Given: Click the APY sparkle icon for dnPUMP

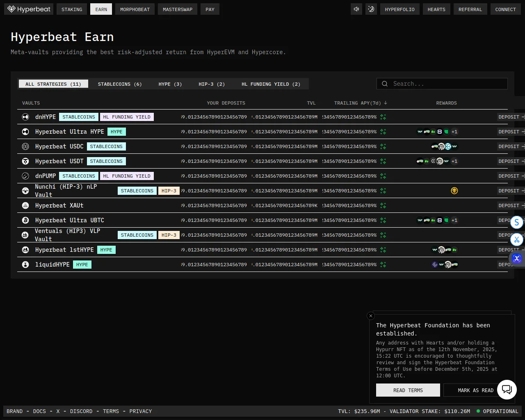Looking at the screenshot, I should 383,176.
